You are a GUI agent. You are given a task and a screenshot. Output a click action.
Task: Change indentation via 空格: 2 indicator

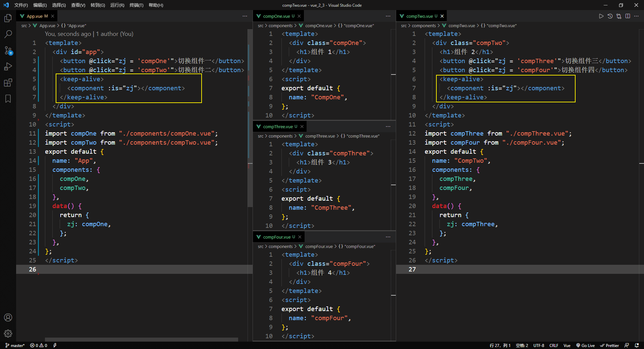(x=522, y=345)
